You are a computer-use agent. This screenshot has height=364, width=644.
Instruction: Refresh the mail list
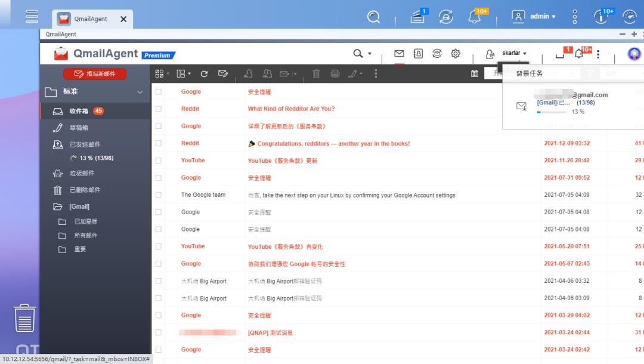click(205, 73)
